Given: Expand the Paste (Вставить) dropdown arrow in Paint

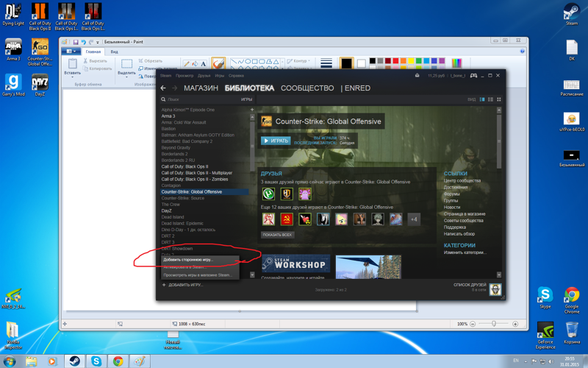Looking at the screenshot, I should (x=72, y=77).
